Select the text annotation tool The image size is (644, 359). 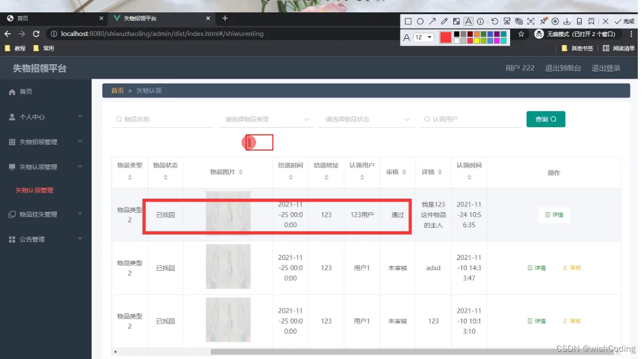tap(468, 21)
